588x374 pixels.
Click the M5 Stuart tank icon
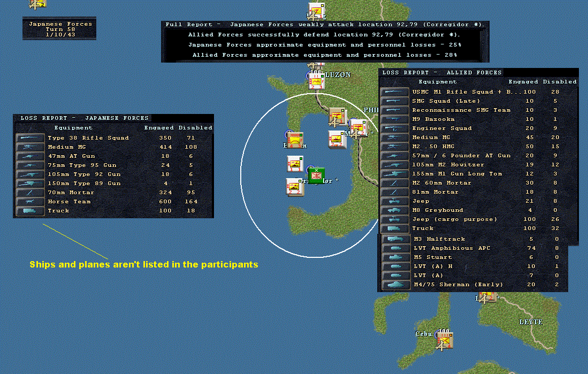396,257
